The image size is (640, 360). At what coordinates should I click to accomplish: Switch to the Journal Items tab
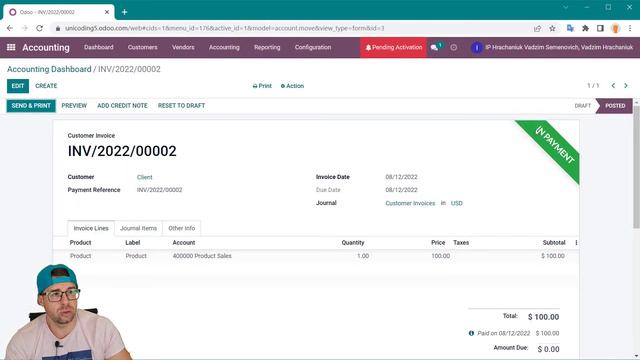138,228
